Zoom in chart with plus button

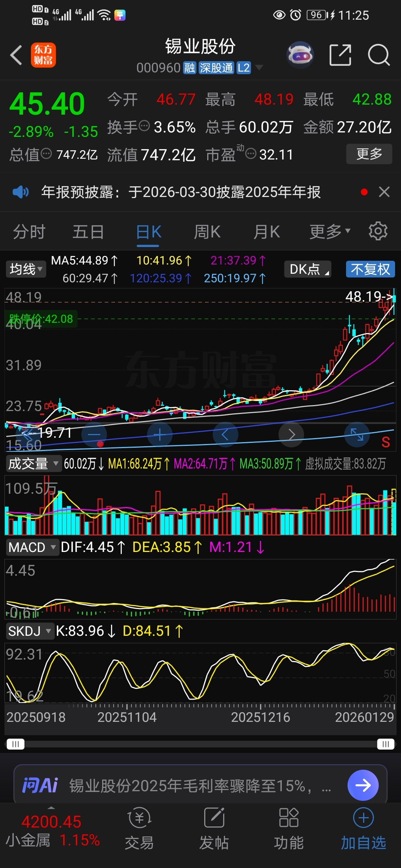coord(160,434)
